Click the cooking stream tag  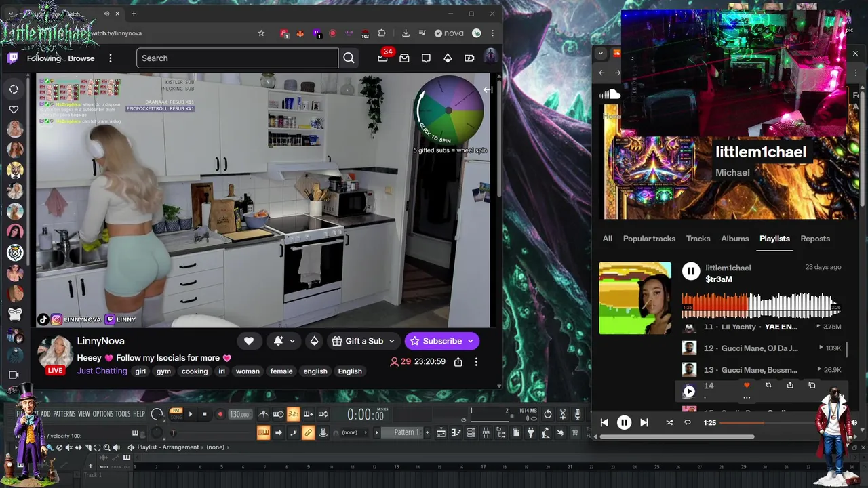tap(195, 371)
